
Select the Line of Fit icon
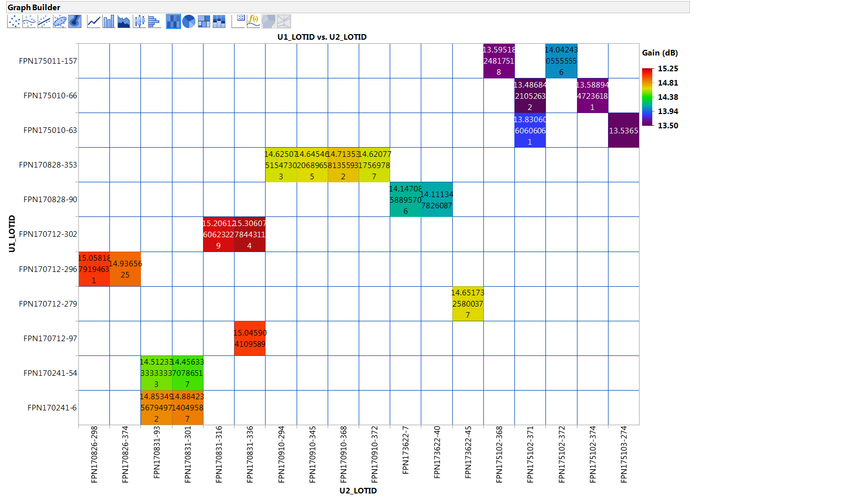(43, 21)
